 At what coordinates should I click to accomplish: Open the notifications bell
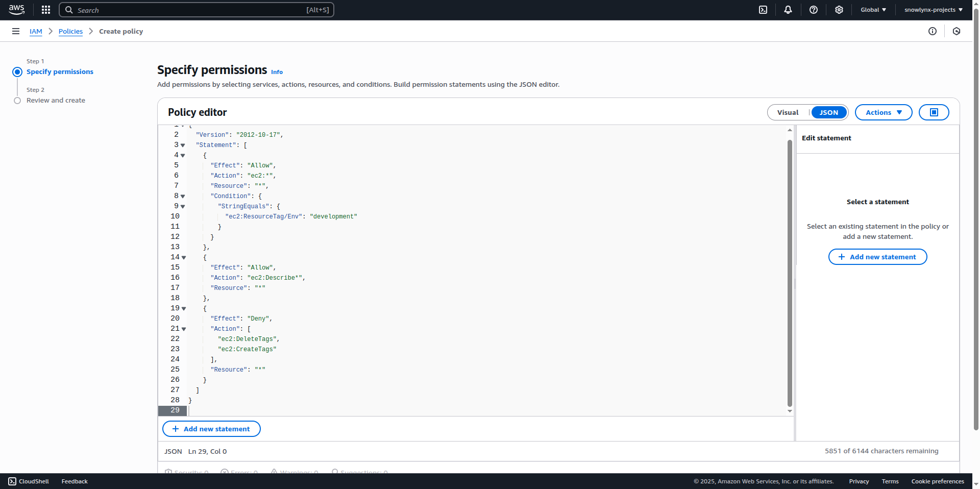tap(788, 10)
